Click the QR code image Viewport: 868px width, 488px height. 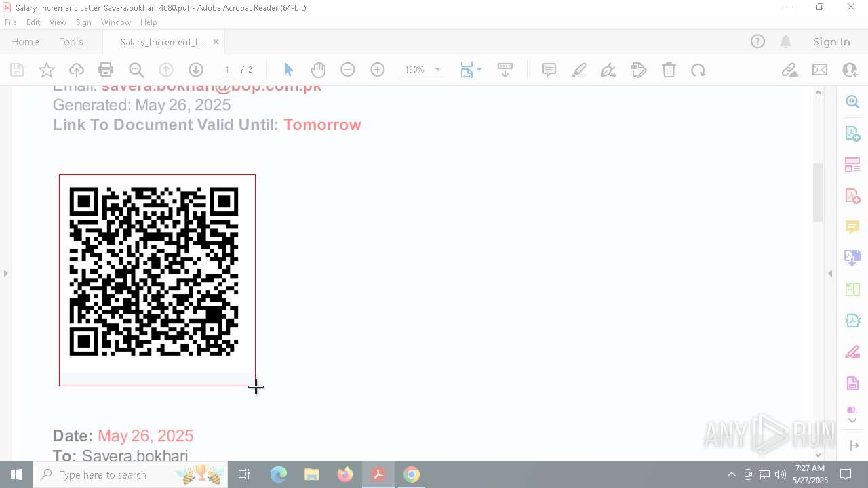click(154, 272)
